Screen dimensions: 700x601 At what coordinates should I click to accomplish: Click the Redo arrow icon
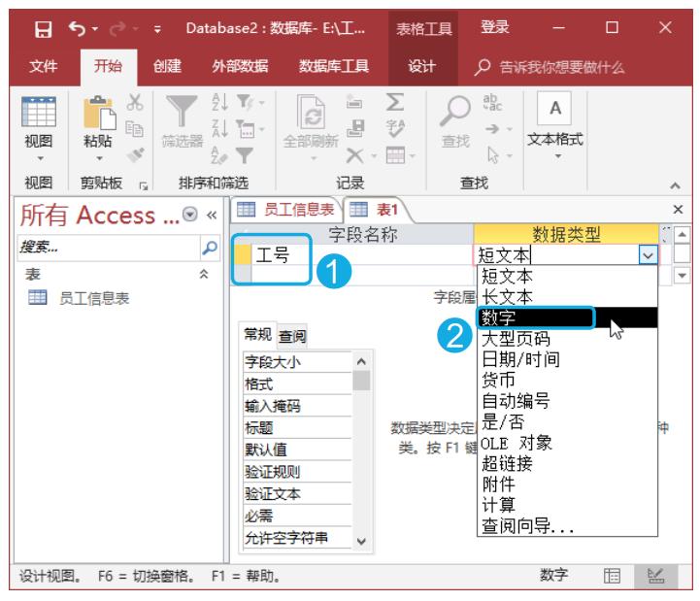pos(117,29)
